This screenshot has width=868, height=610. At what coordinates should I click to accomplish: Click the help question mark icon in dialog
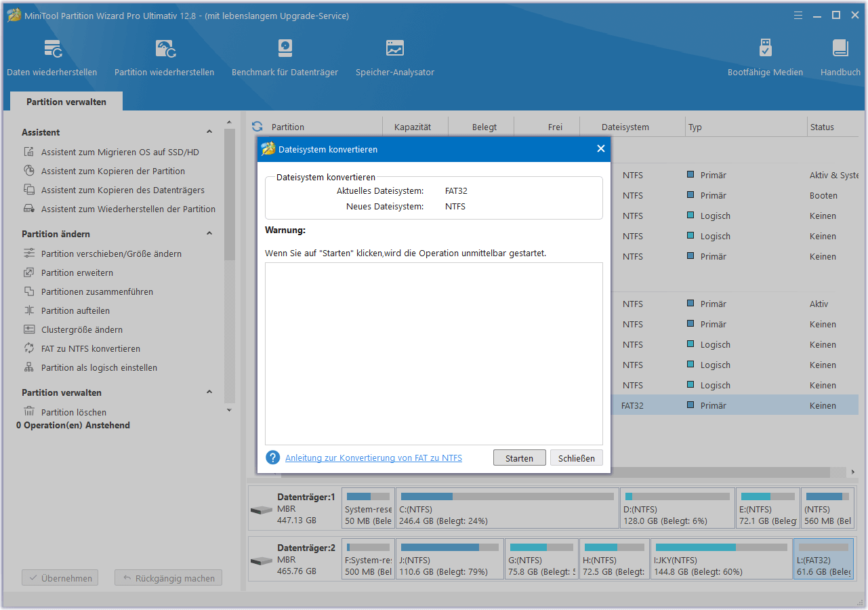(x=272, y=457)
